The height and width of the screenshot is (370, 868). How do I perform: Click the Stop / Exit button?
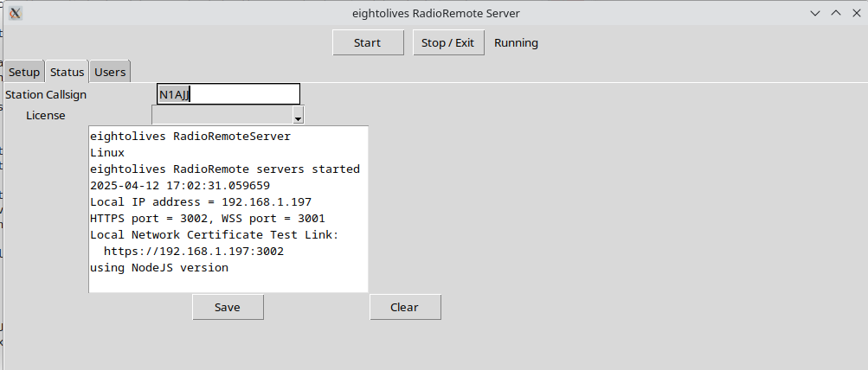tap(448, 42)
